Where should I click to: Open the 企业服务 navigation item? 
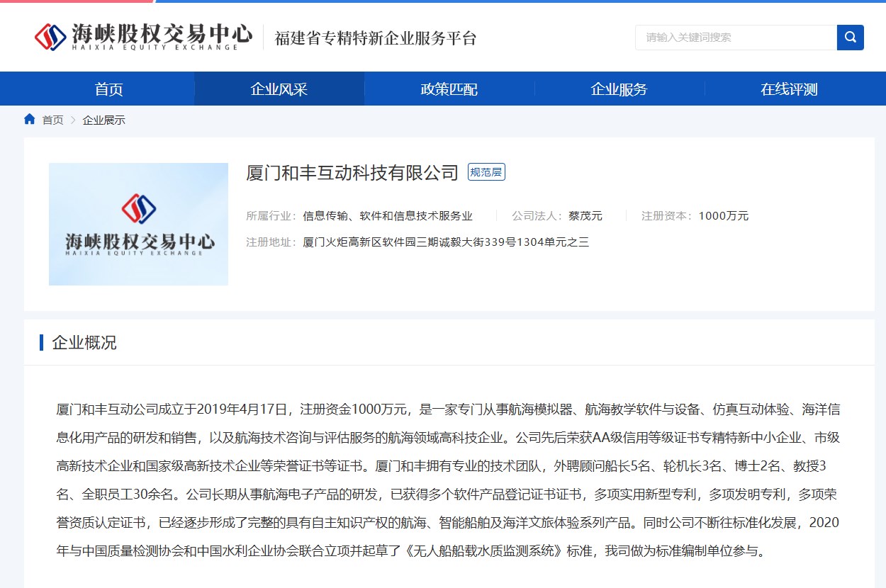[619, 89]
